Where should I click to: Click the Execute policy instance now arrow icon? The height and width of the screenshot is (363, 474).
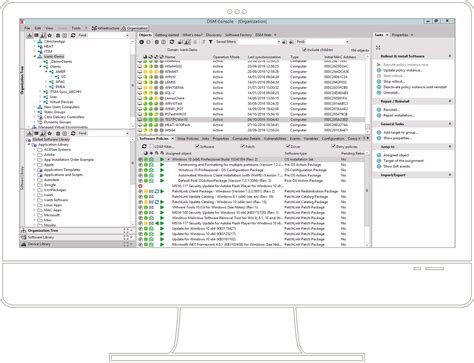click(x=379, y=65)
